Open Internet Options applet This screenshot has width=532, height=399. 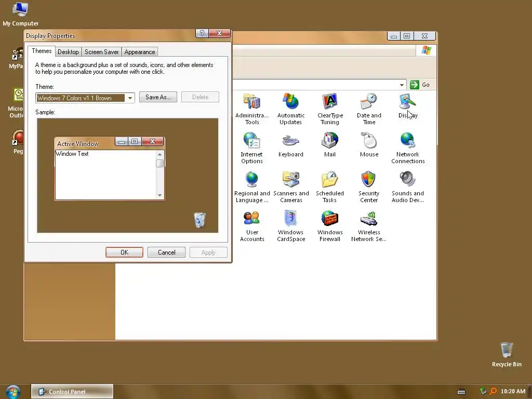click(252, 148)
